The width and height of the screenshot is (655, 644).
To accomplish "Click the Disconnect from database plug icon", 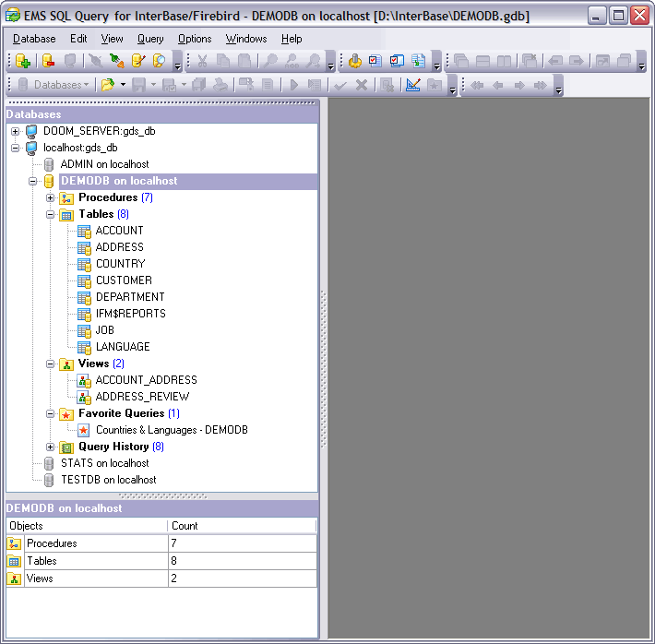I will [96, 61].
